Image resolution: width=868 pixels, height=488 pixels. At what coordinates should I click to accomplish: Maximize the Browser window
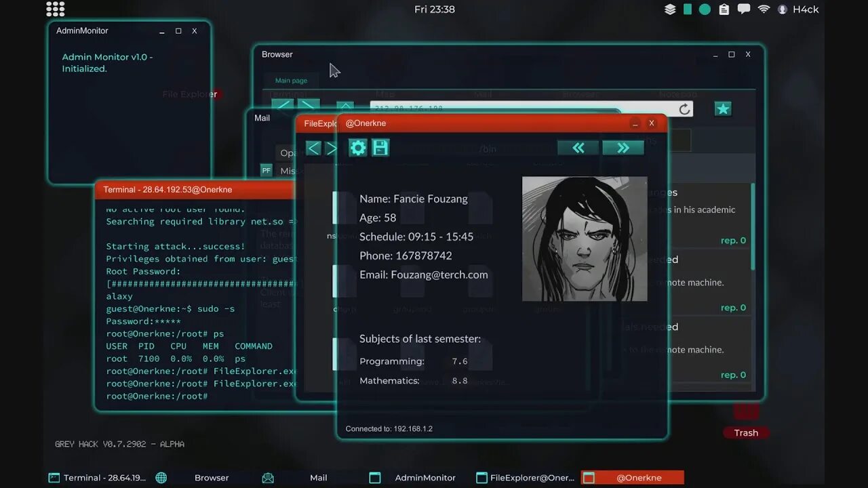(731, 54)
